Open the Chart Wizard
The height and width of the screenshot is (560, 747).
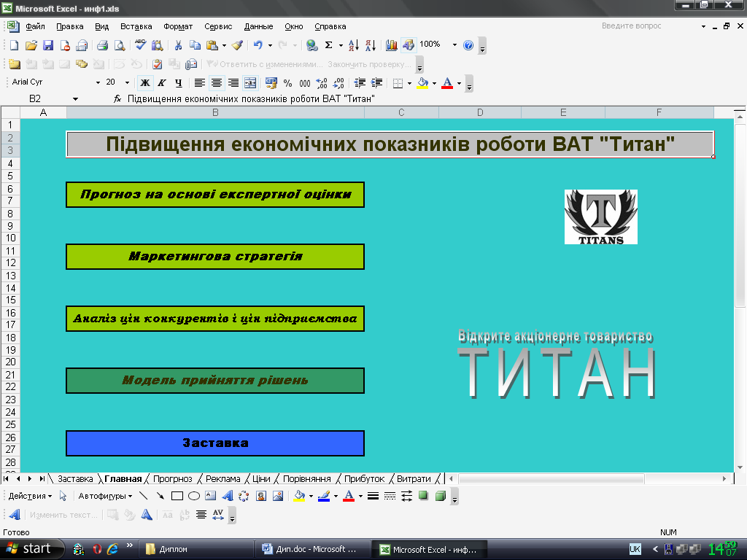[x=392, y=45]
